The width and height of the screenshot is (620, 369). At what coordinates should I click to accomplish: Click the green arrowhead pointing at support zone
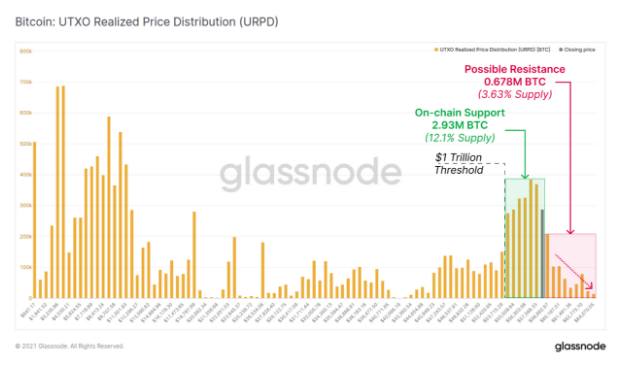[525, 176]
